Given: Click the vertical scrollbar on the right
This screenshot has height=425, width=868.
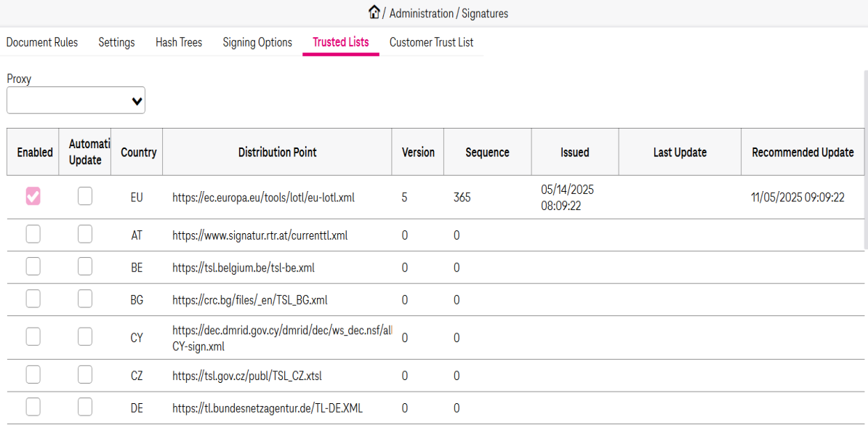Looking at the screenshot, I should tap(865, 160).
